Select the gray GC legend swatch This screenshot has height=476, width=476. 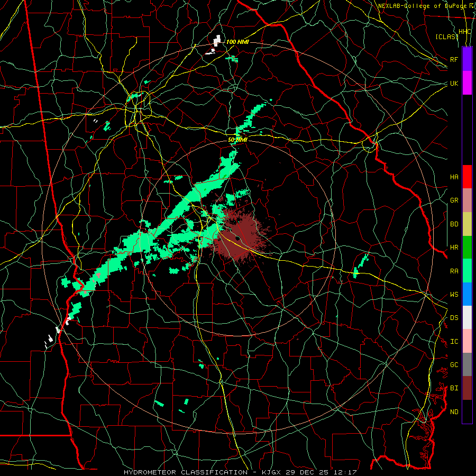(x=467, y=364)
